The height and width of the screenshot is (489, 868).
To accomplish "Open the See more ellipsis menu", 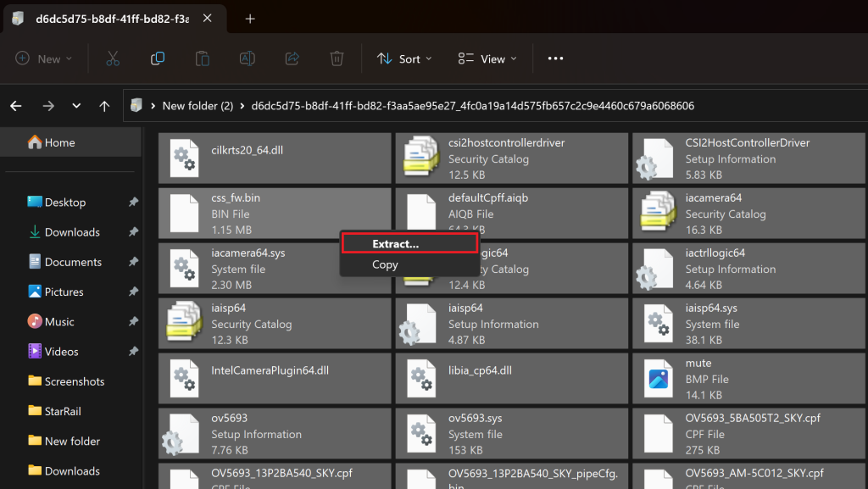I will coord(555,58).
